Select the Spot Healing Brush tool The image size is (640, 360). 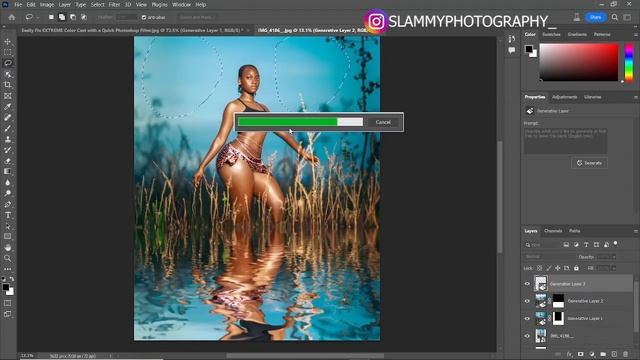pos(8,118)
